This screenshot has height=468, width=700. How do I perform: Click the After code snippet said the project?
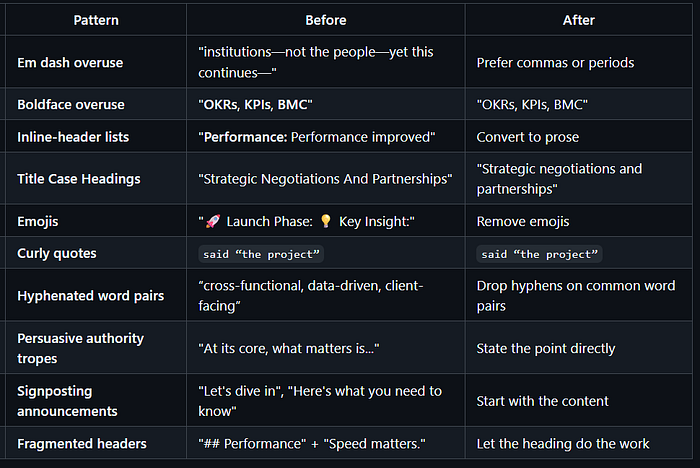[x=539, y=254]
